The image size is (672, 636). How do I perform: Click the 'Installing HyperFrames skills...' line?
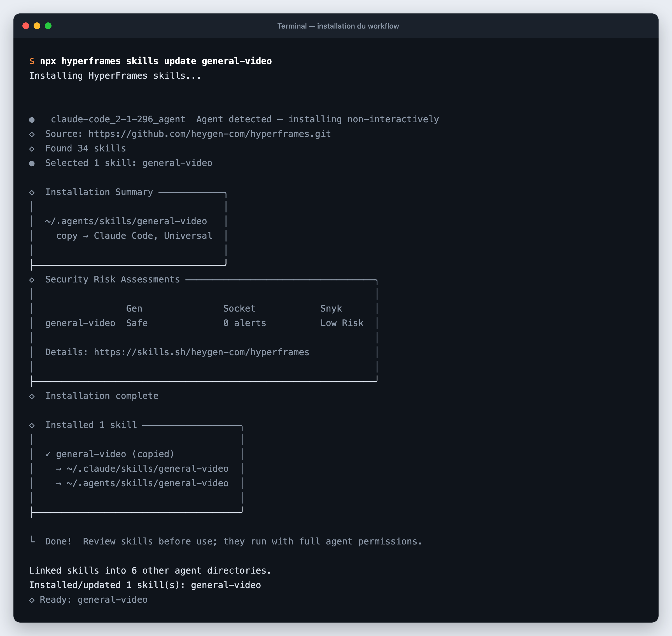pyautogui.click(x=115, y=76)
